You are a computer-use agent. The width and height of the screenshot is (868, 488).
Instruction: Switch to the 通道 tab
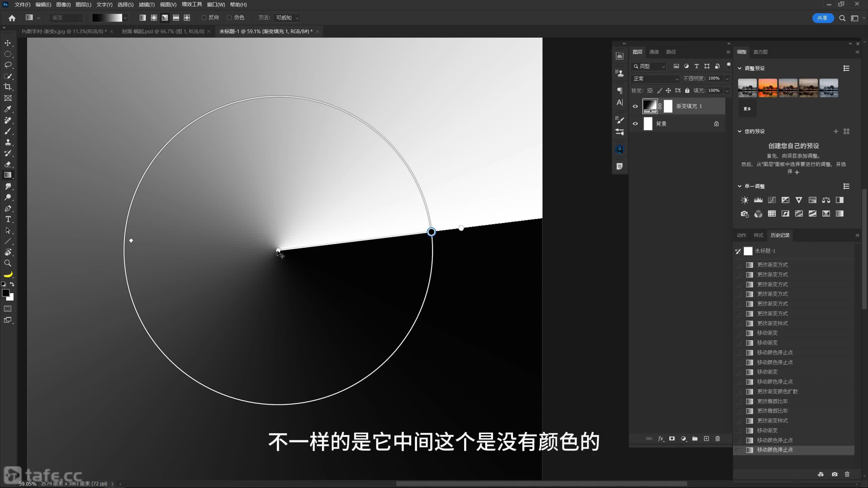pyautogui.click(x=654, y=52)
